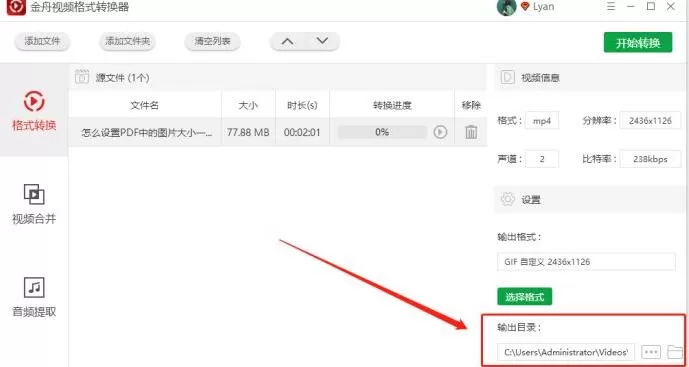
Task: Minimize the converter window
Action: (x=631, y=7)
